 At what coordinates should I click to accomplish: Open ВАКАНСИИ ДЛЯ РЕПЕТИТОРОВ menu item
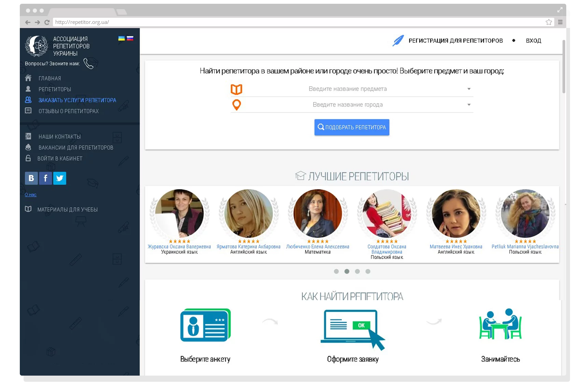pos(76,148)
